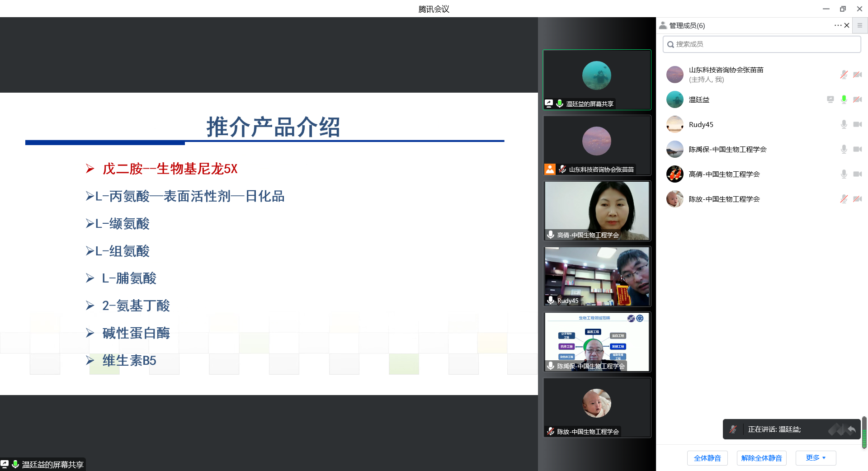This screenshot has width=868, height=471.
Task: Enable 温廷益's disabled camera
Action: [x=858, y=99]
